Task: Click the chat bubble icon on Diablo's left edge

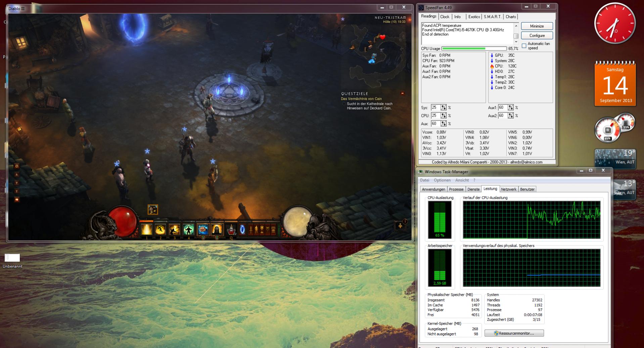Action: point(17,200)
